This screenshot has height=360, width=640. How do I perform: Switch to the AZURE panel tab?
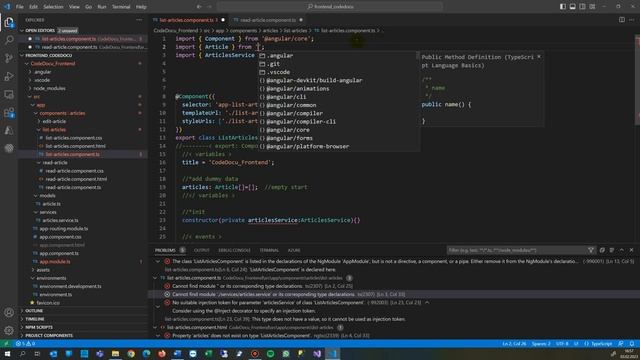tap(294, 250)
